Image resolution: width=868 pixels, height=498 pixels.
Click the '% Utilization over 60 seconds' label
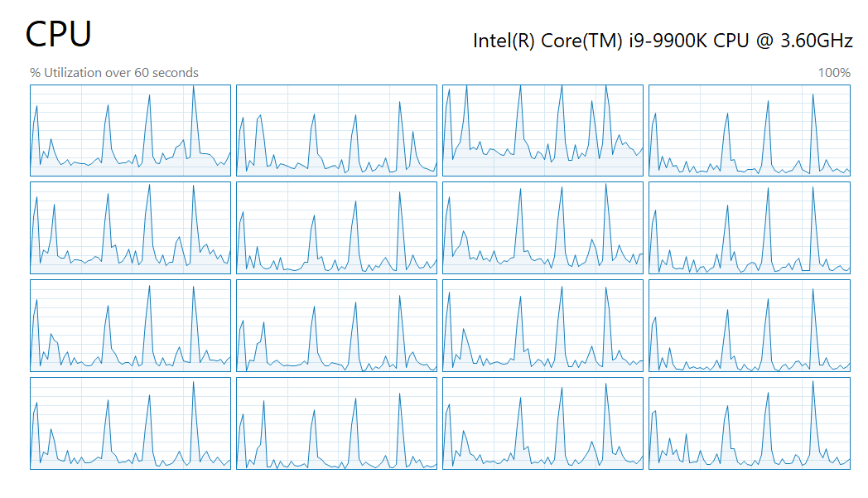pos(114,73)
